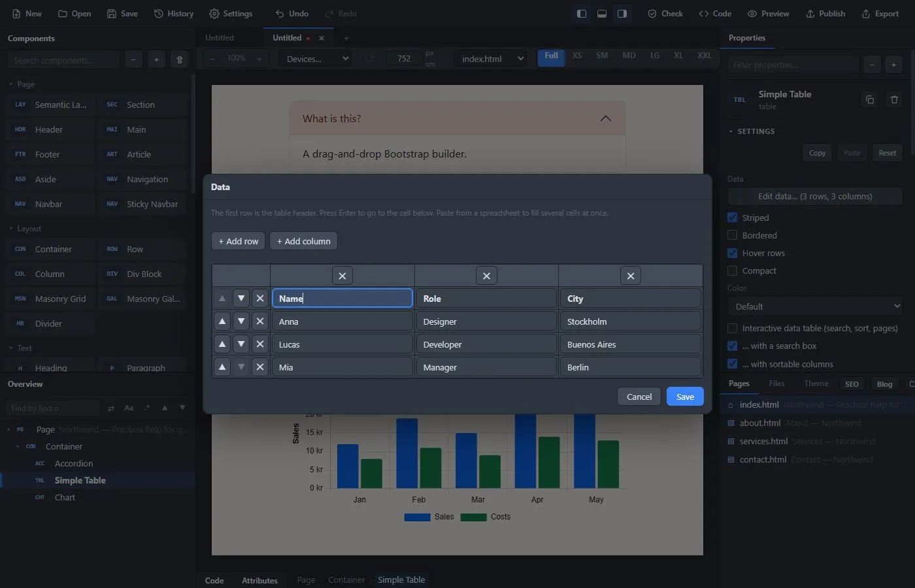Check Interactive data table option

733,328
